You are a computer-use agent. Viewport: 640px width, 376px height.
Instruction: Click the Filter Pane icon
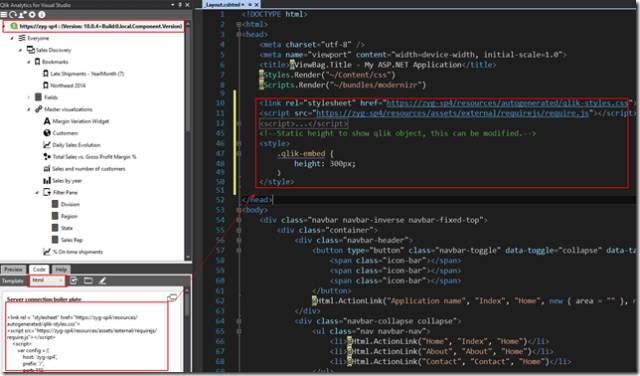tap(47, 192)
